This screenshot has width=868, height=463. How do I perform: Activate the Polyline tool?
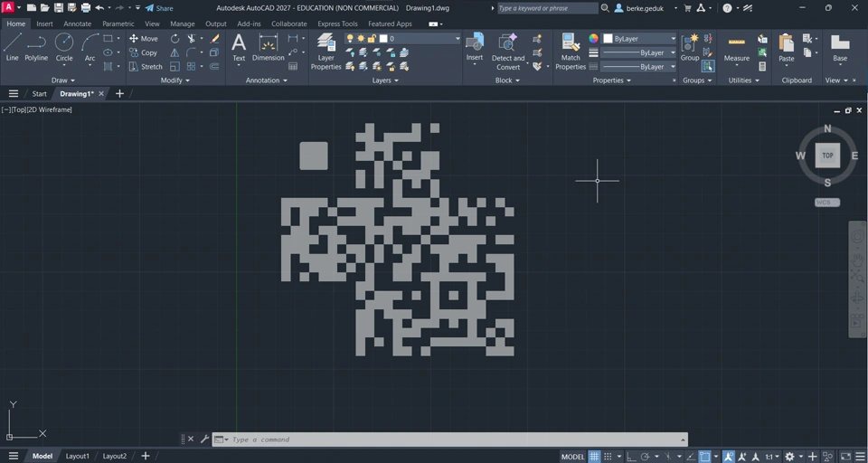pos(36,47)
